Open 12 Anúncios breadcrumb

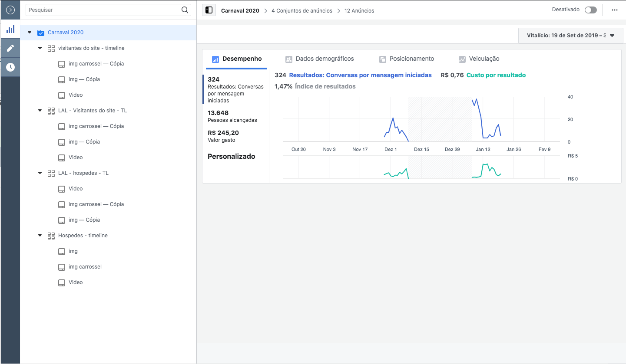(359, 10)
